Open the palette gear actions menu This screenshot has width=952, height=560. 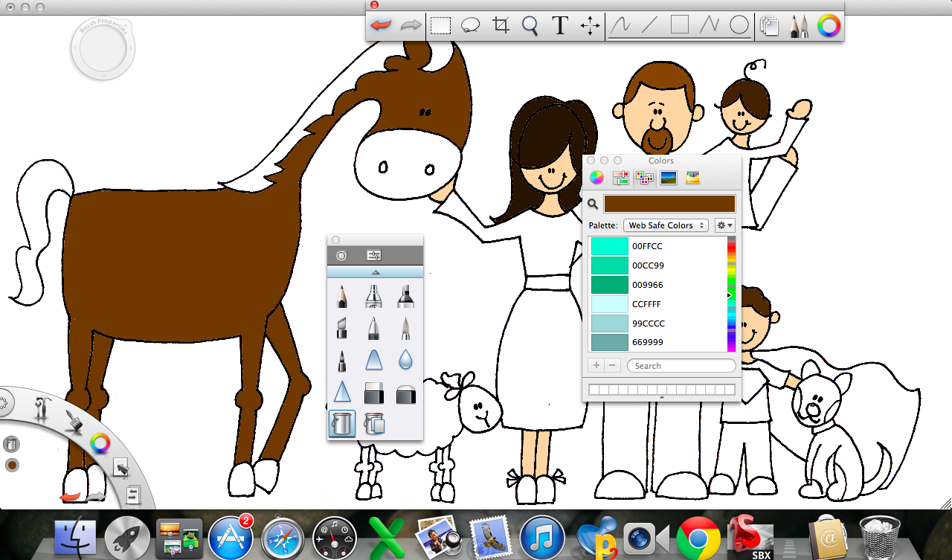[x=724, y=225]
